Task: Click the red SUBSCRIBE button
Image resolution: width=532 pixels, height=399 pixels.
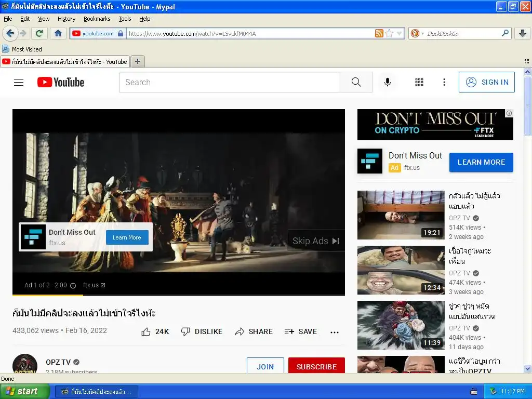Action: [316, 366]
